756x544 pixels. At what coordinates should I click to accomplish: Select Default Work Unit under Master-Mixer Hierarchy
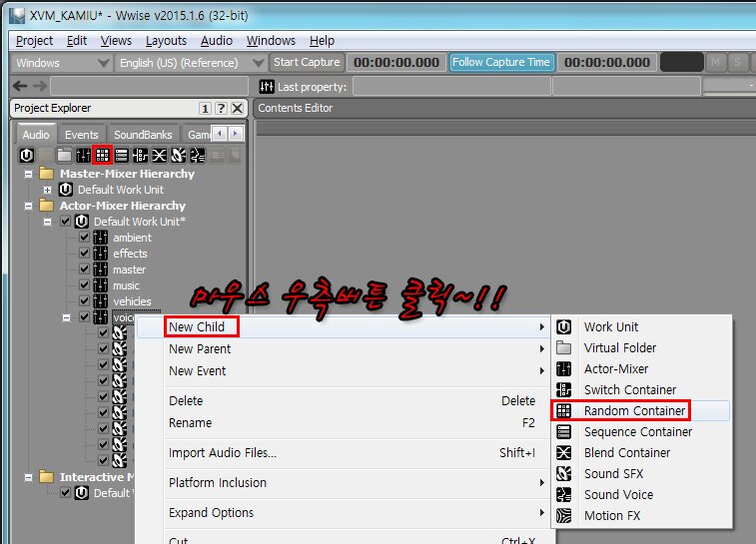point(121,190)
